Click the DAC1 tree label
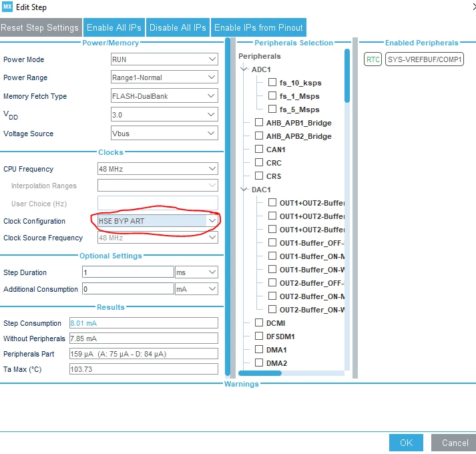This screenshot has width=476, height=454. point(261,190)
